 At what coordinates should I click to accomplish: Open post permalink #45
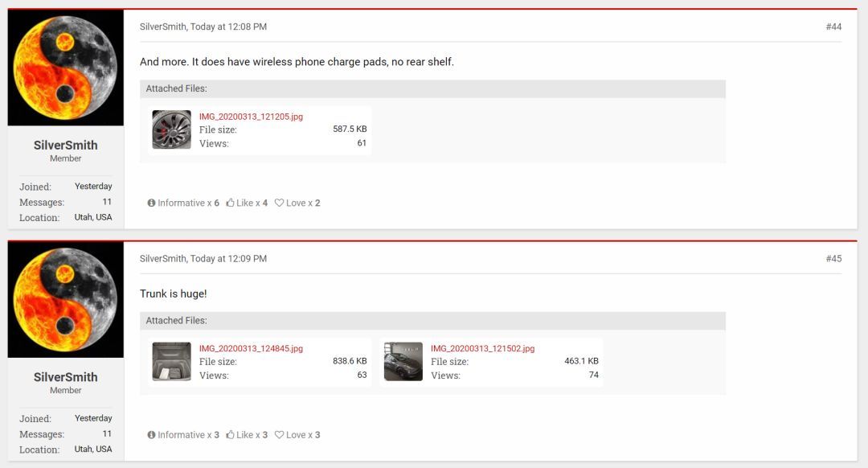coord(833,259)
